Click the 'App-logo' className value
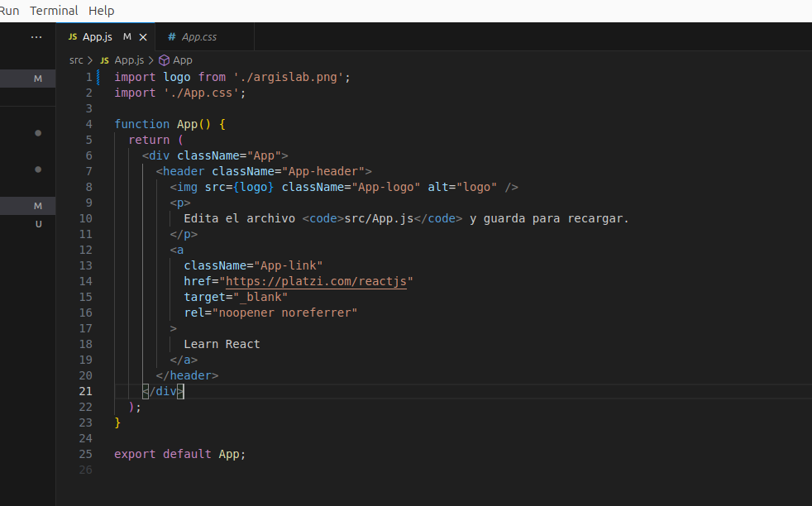The height and width of the screenshot is (506, 812). point(386,187)
